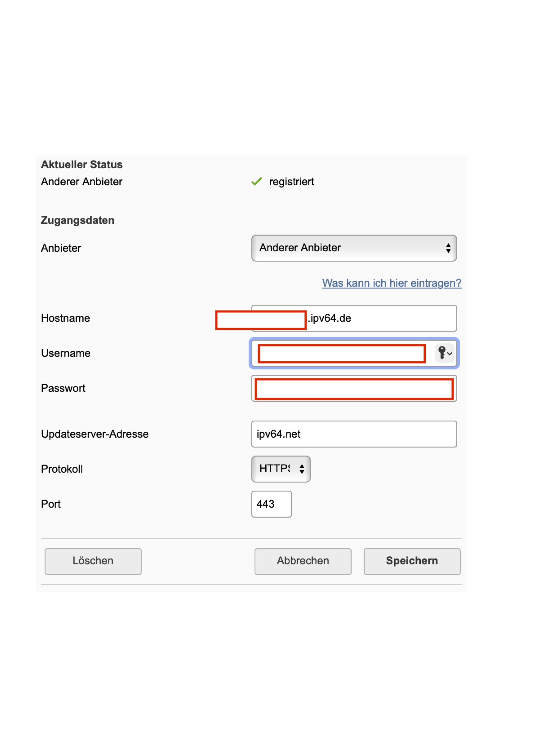Click the 'Anderer Anbieter' status label
This screenshot has height=756, width=535.
pos(81,182)
